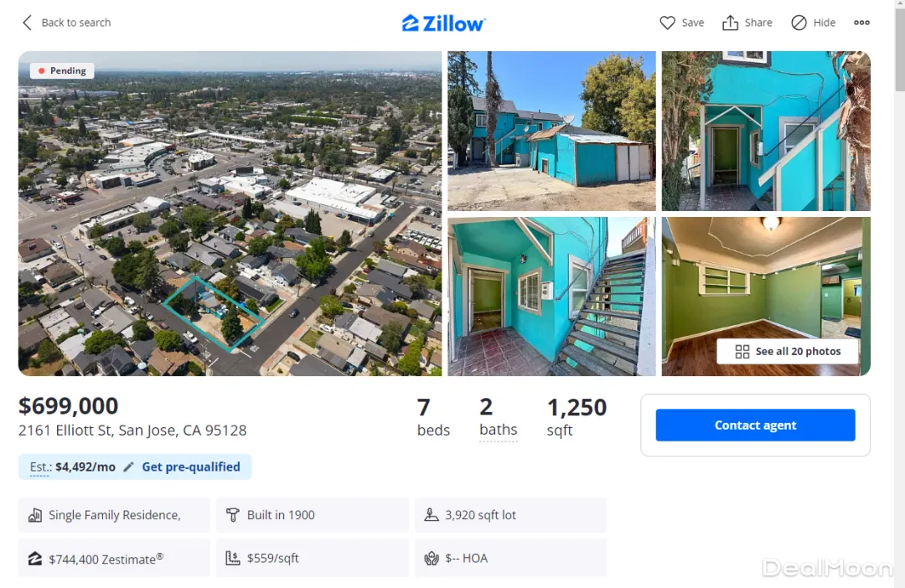905x588 pixels.
Task: Click the pencil edit icon beside monthly estimate
Action: click(x=128, y=467)
